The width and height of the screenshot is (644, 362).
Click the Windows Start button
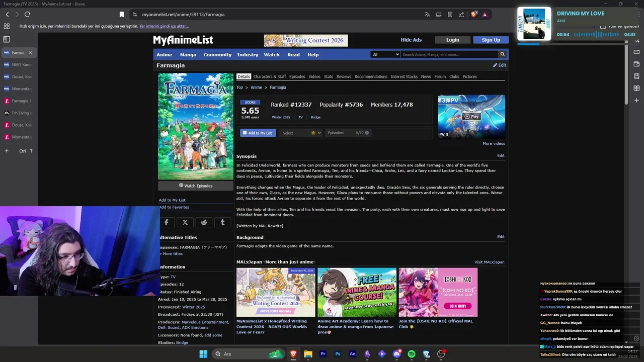tap(203, 354)
